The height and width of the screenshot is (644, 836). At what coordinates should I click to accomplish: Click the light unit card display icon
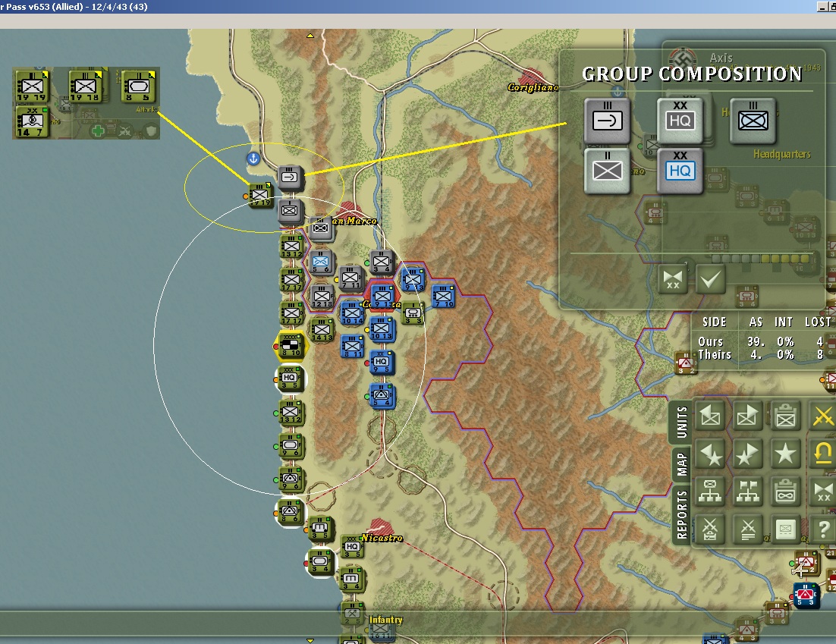point(785,529)
